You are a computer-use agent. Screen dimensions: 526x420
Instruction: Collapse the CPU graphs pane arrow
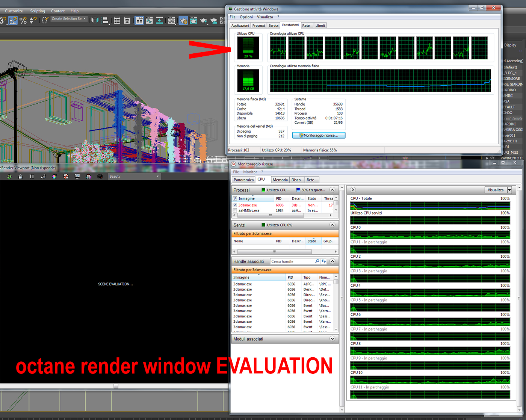pos(353,190)
